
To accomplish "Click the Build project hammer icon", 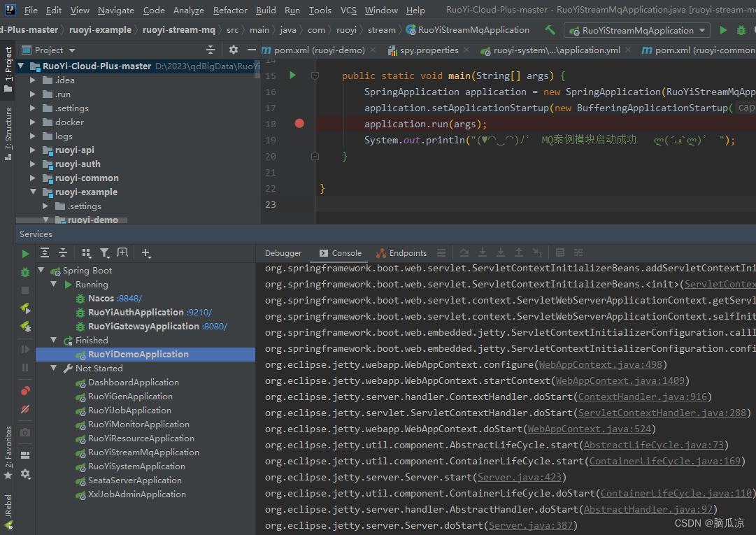I will tap(550, 30).
